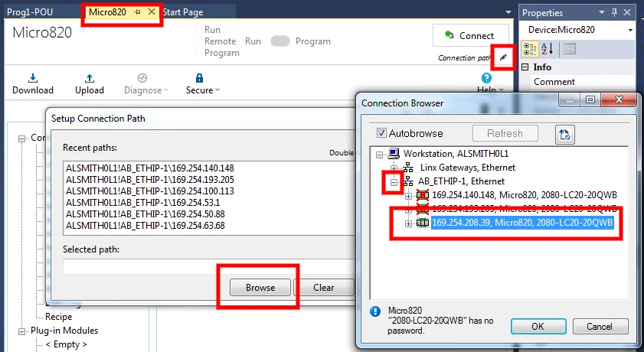Expand the Linx Gateways, Ethernet node
Viewport: 644px width, 352px height.
(x=394, y=168)
